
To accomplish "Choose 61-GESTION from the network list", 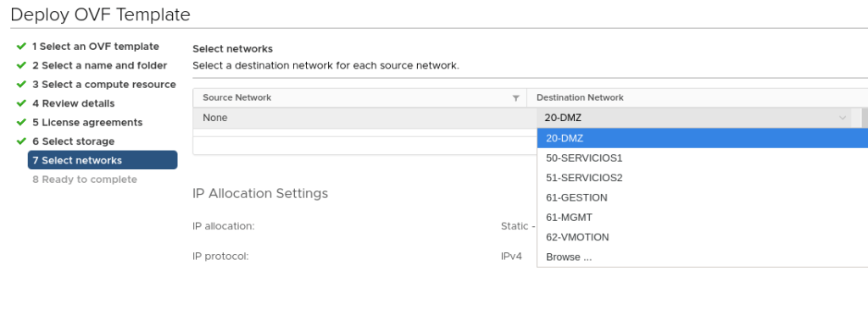I will pyautogui.click(x=702, y=198).
